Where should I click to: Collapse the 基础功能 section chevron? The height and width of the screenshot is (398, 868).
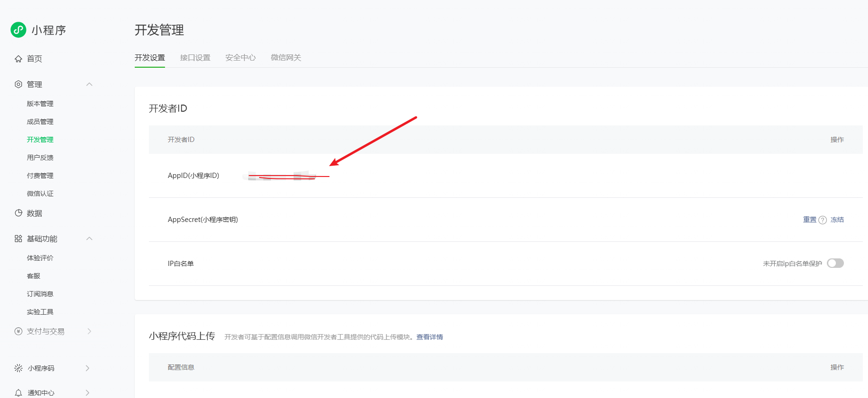89,239
